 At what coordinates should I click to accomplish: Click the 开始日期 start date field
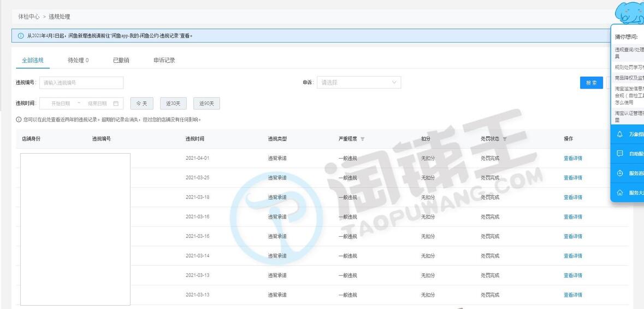(61, 103)
